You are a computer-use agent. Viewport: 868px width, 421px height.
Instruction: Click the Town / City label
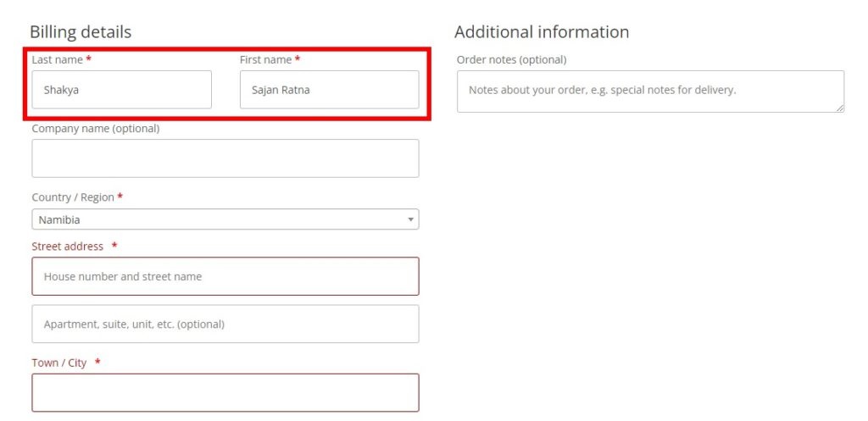(59, 363)
